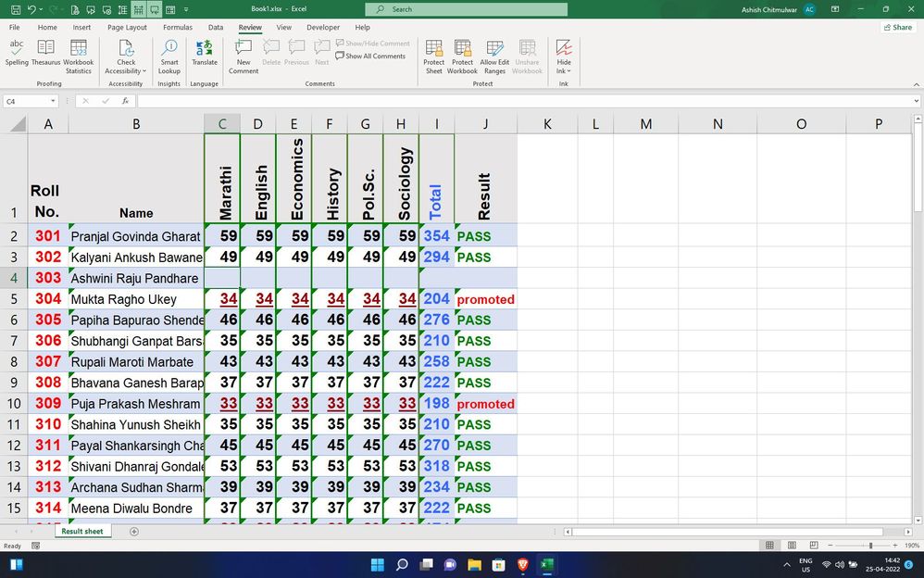The height and width of the screenshot is (578, 924).
Task: Collapse the ribbon with the chevron
Action: click(x=917, y=84)
